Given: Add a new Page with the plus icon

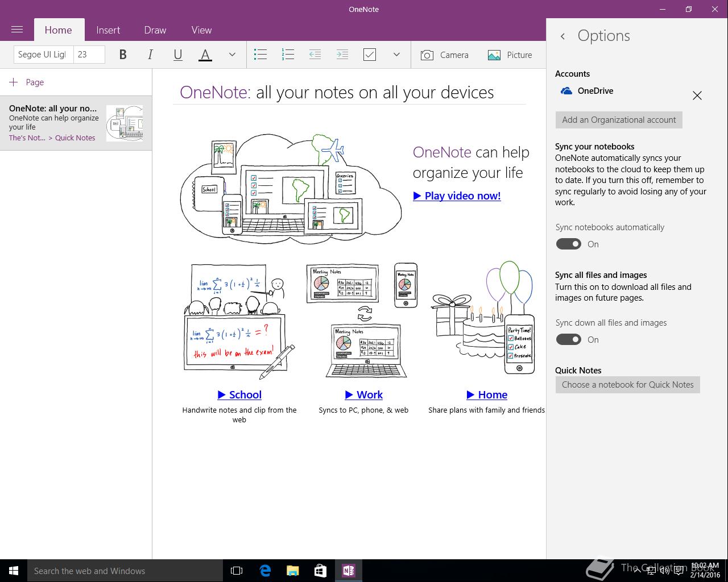Looking at the screenshot, I should (x=14, y=82).
